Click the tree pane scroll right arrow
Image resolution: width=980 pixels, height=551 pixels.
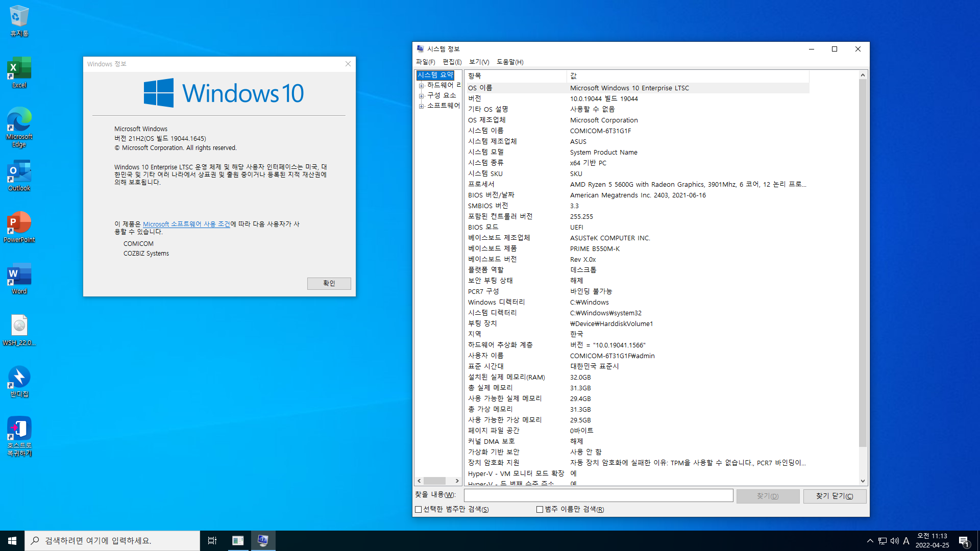point(457,481)
